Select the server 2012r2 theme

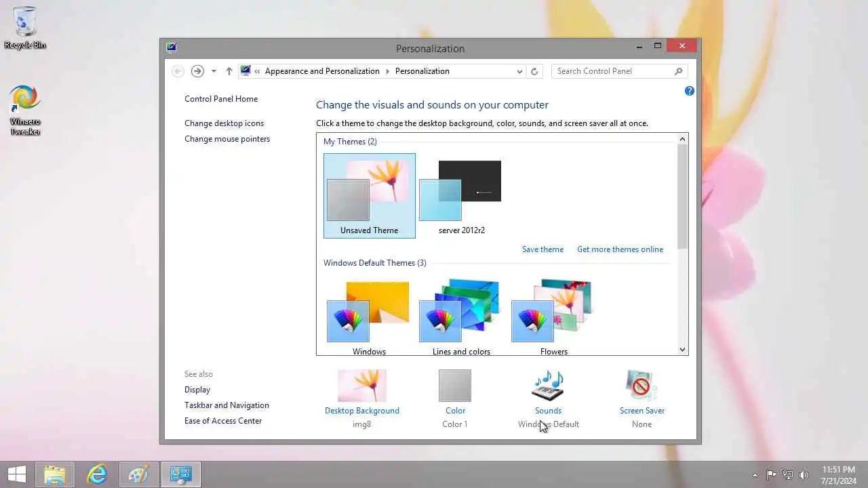coord(461,196)
